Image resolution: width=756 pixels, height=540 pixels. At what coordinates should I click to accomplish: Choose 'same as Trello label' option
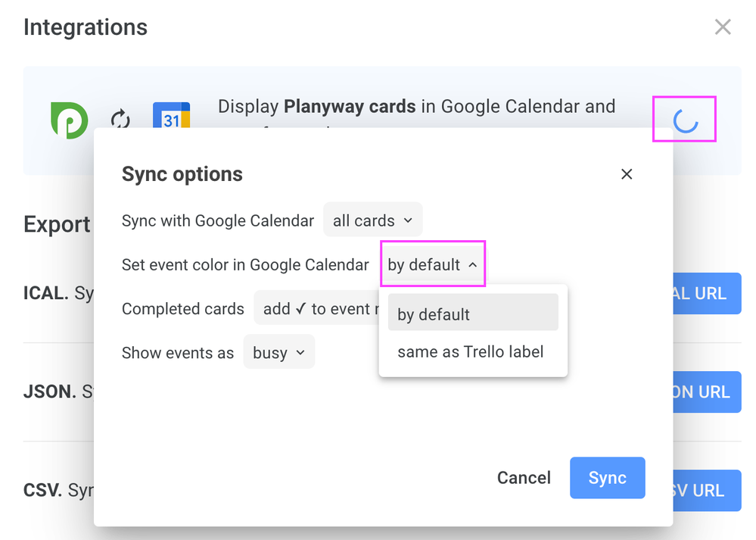pos(471,351)
